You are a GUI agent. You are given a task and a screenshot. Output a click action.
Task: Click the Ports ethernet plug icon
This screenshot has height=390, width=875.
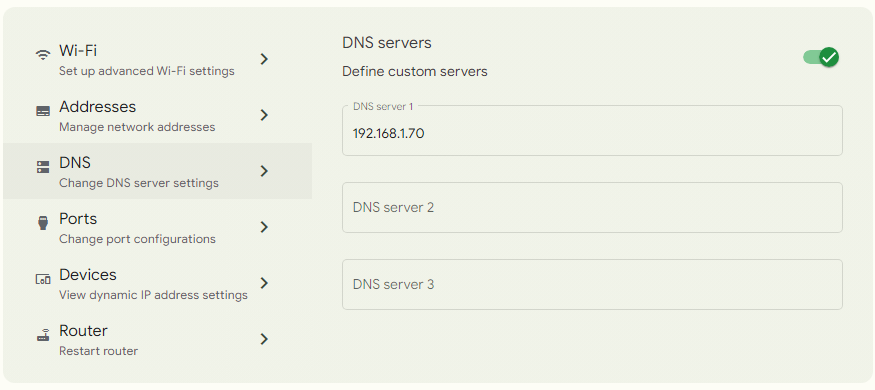43,223
